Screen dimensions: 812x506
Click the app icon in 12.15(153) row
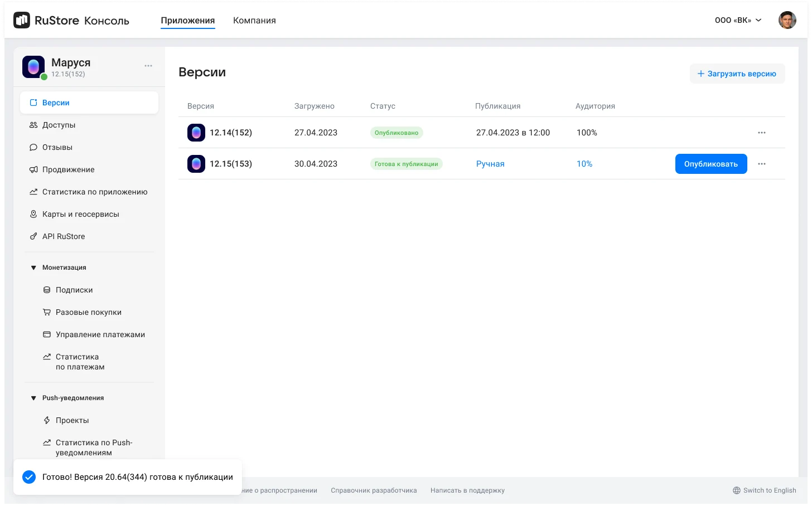[196, 164]
